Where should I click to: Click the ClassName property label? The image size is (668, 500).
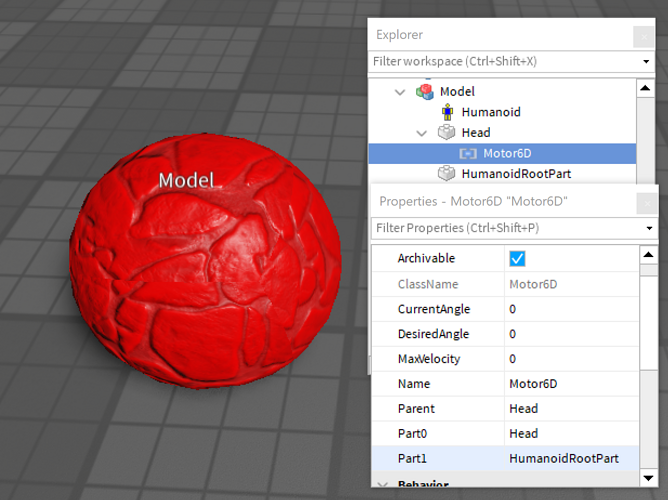click(428, 284)
